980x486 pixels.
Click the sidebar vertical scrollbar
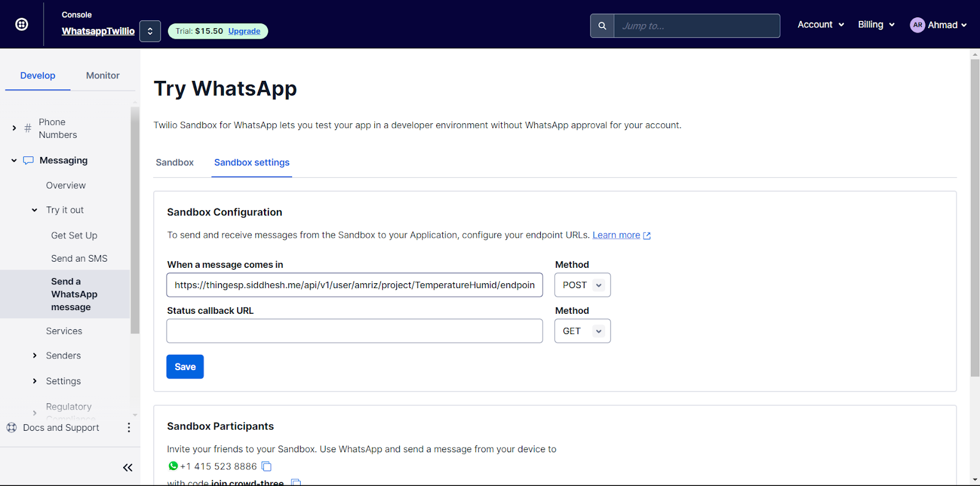[135, 221]
